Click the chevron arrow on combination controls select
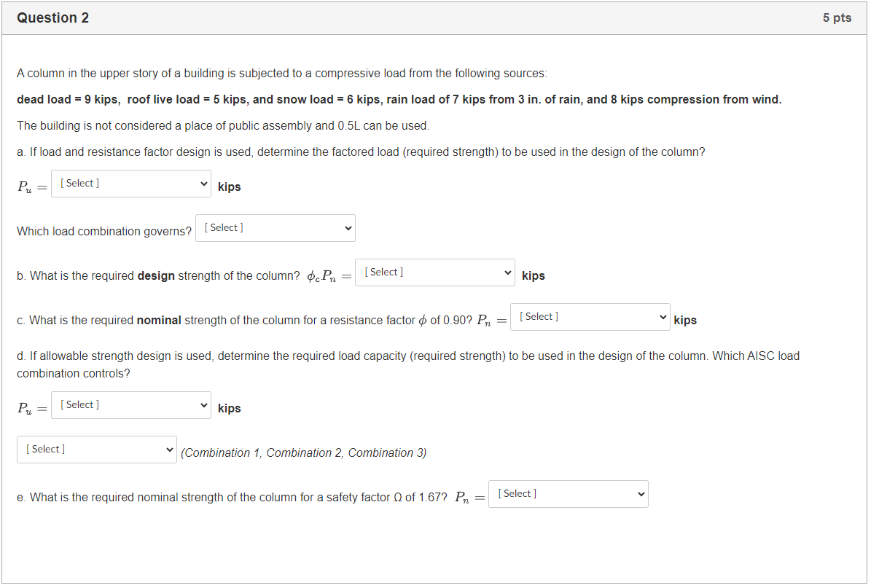This screenshot has width=879, height=588. coord(169,450)
